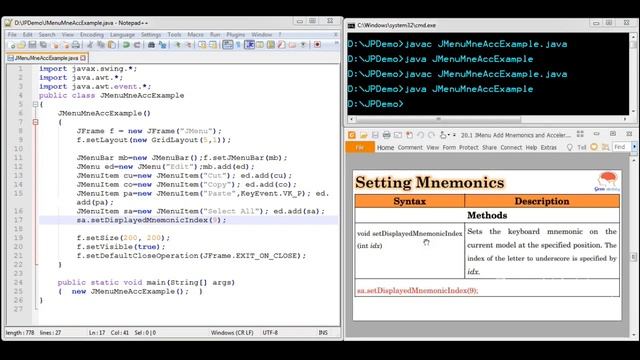This screenshot has width=640, height=360.
Task: Click 'INS' in Notepad++ status bar
Action: coord(323,333)
